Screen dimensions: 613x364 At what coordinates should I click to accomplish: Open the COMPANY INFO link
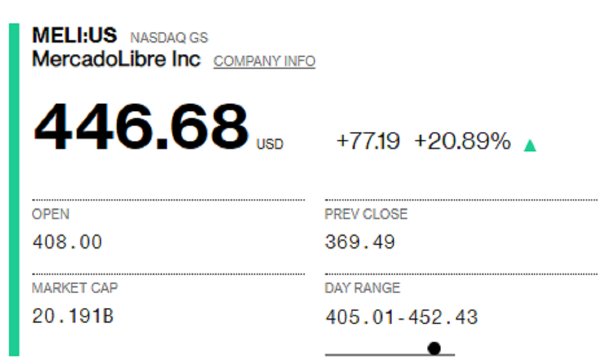[264, 62]
